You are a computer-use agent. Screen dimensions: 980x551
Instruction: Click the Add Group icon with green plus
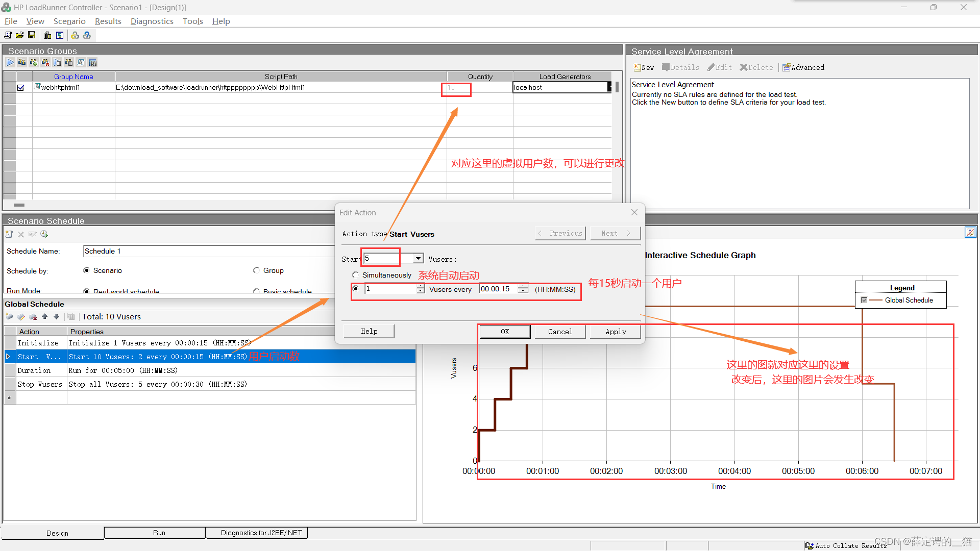tap(34, 62)
